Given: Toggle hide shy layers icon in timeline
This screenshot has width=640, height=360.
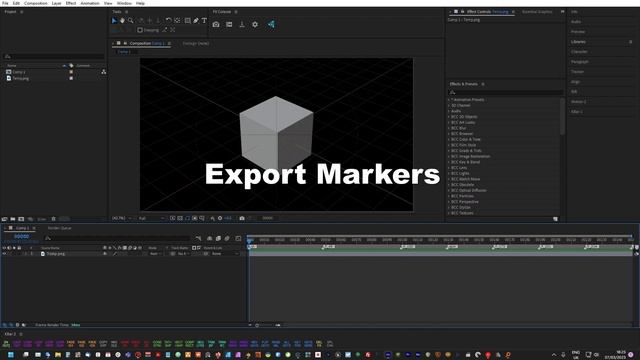Looking at the screenshot, I should pyautogui.click(x=209, y=238).
